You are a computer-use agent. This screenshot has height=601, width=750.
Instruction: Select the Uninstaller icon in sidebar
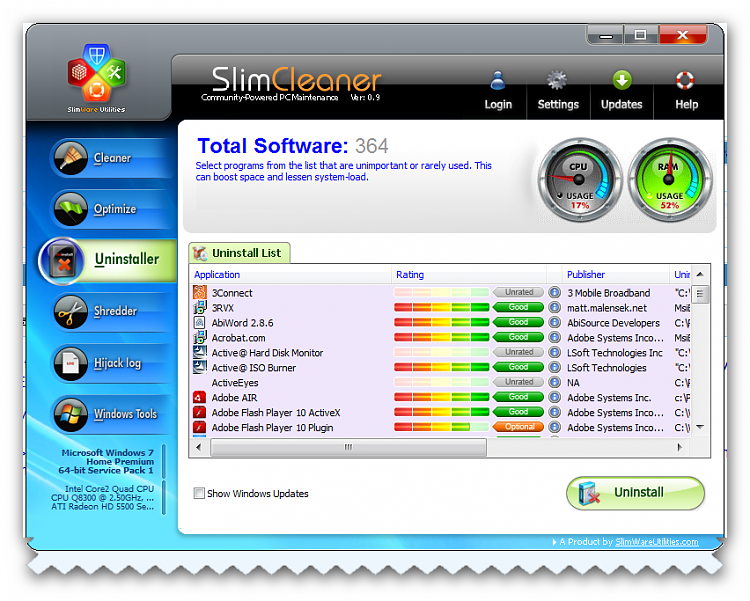[62, 261]
